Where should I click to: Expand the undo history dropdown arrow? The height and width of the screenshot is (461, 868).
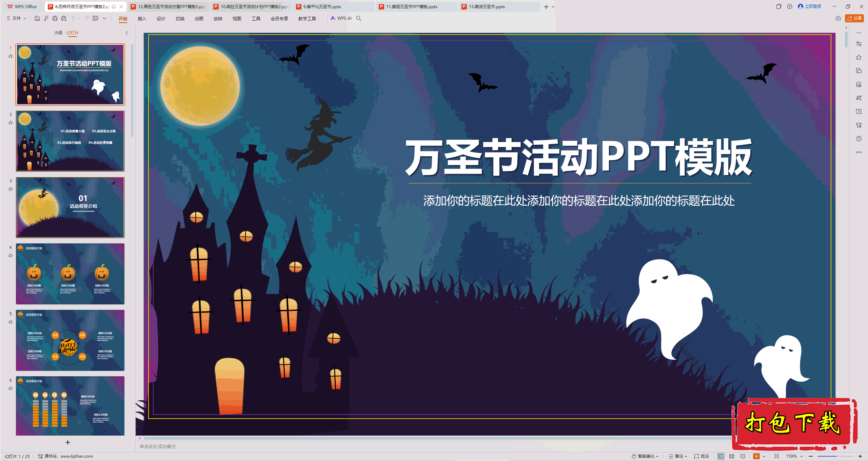[x=79, y=18]
